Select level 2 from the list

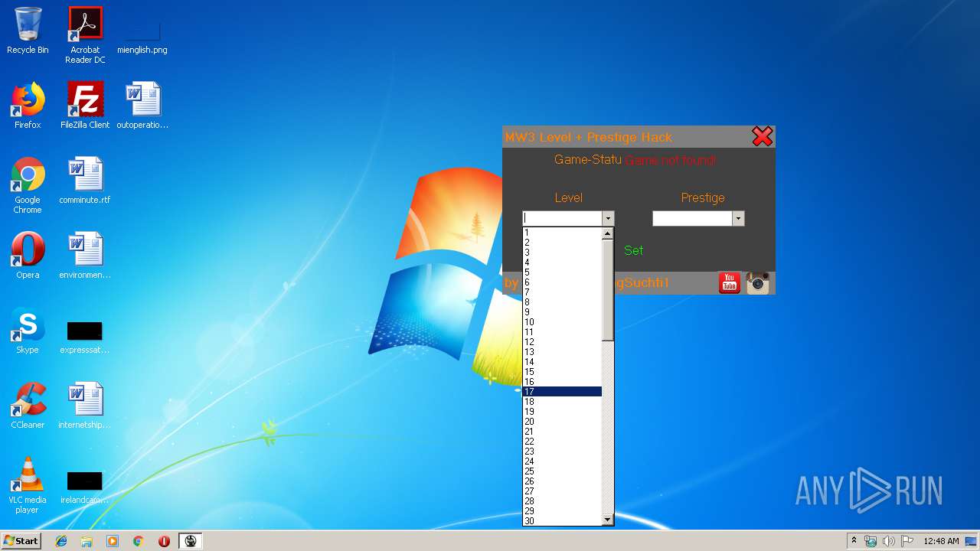click(x=562, y=243)
